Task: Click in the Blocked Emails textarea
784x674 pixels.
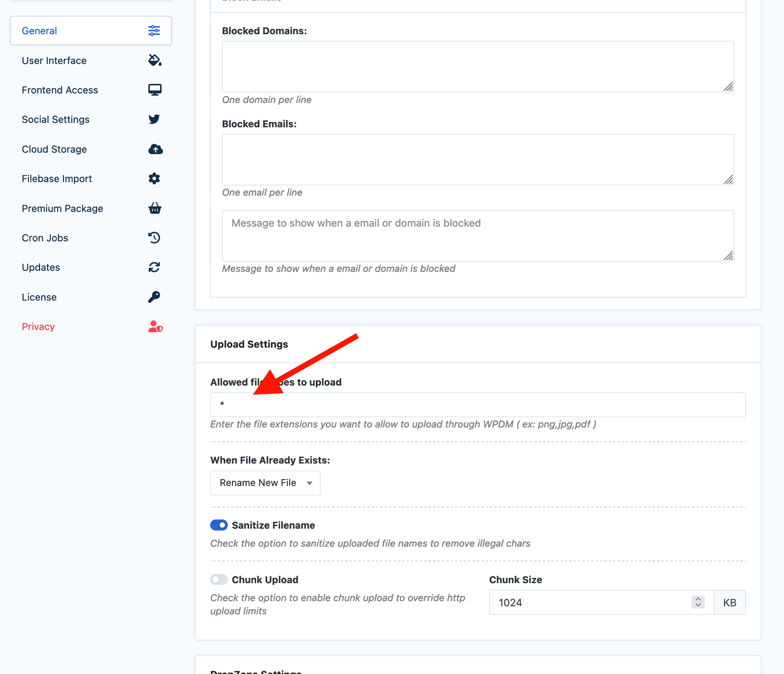Action: [478, 160]
